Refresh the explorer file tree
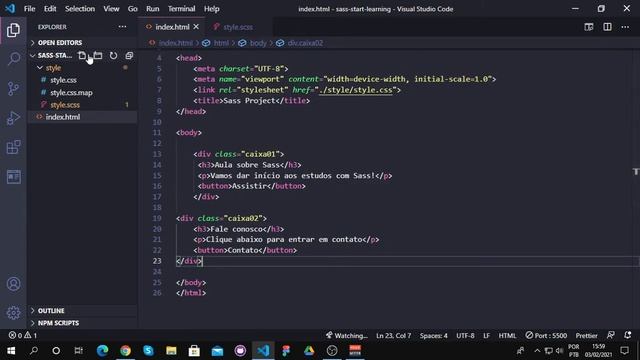Screen dimensions: 640x360 [113, 55]
